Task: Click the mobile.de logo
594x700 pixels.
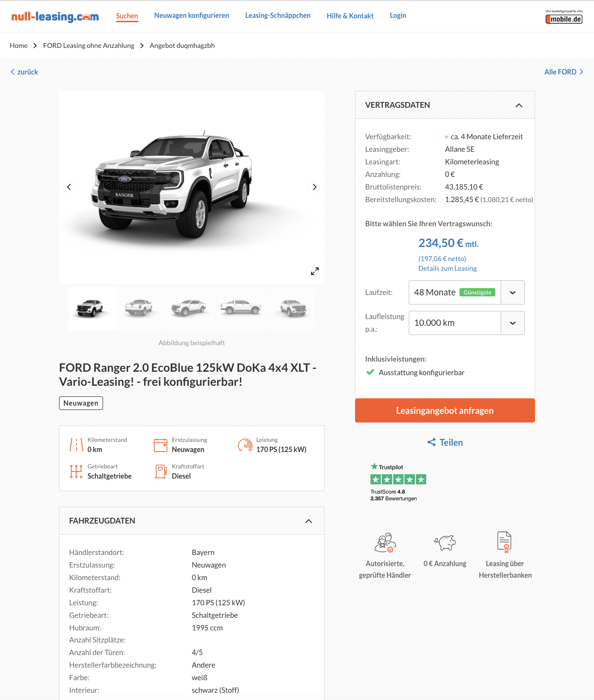Action: pos(564,17)
